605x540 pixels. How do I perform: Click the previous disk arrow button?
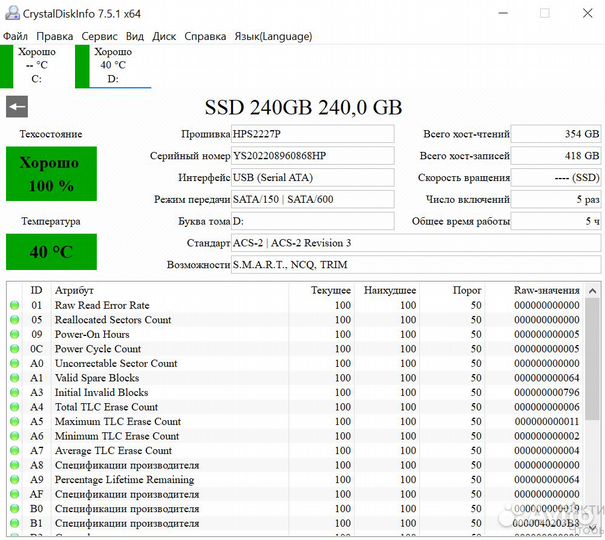(x=17, y=106)
